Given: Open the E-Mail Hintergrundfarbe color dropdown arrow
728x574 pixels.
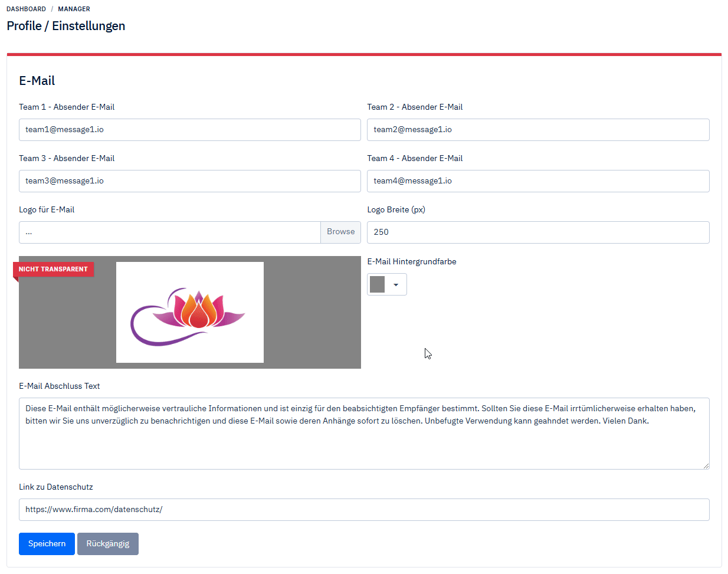Looking at the screenshot, I should [396, 285].
